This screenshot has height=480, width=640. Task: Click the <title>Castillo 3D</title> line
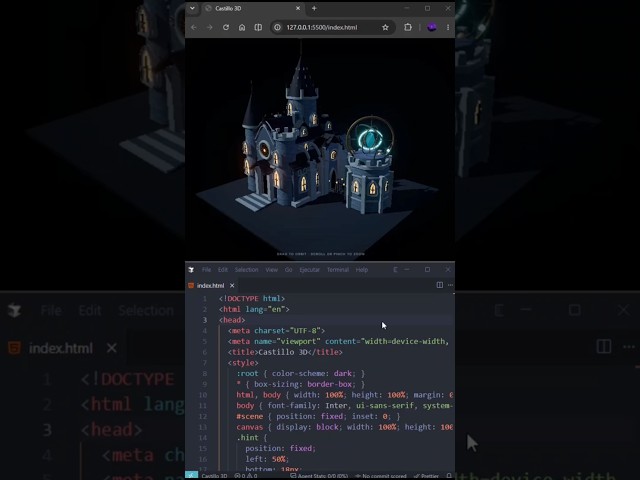pyautogui.click(x=285, y=352)
